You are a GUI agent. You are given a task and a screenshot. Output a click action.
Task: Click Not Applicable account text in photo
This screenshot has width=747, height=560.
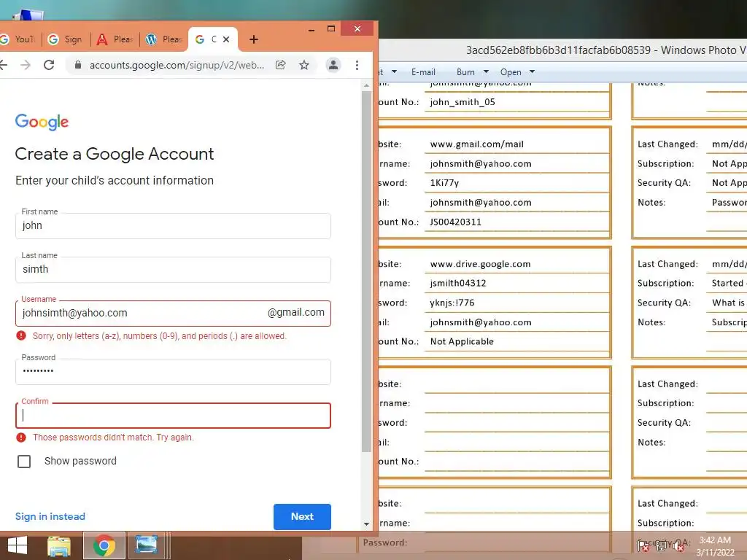[x=462, y=341]
